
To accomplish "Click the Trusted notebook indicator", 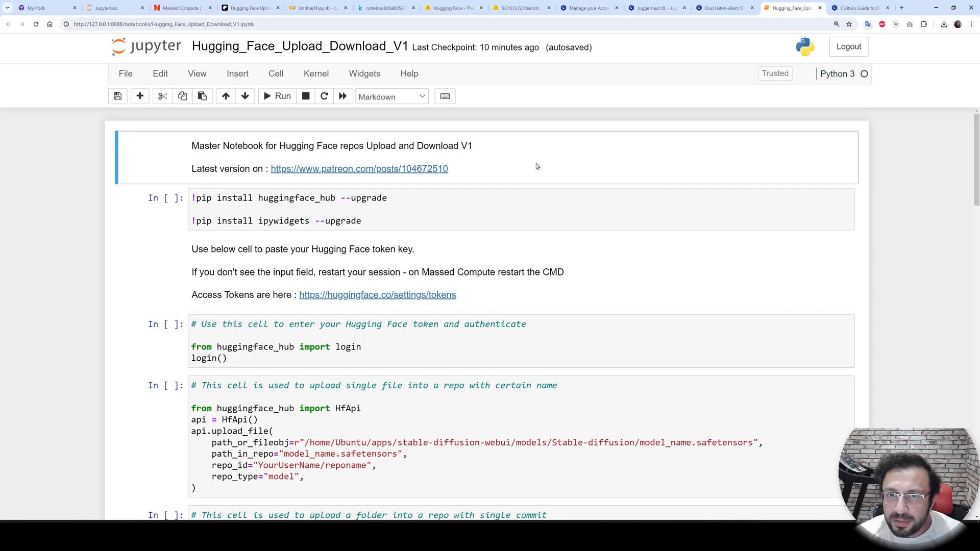I will [x=775, y=73].
